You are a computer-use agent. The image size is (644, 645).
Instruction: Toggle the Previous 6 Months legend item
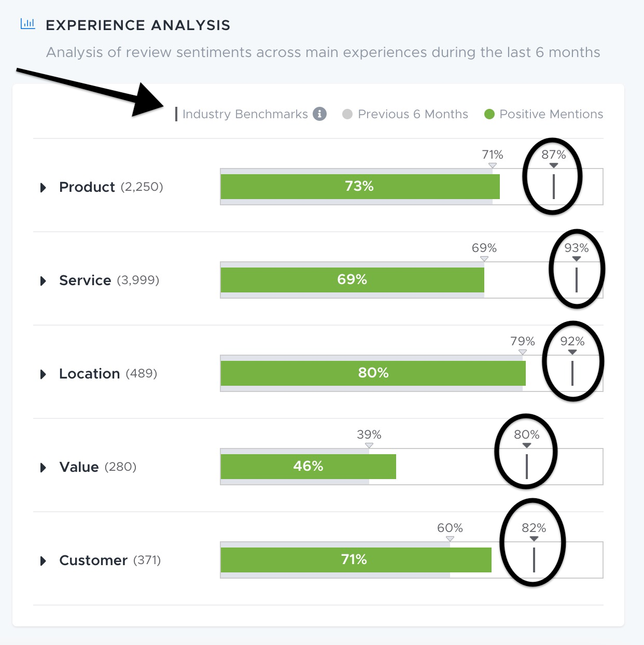pyautogui.click(x=405, y=114)
